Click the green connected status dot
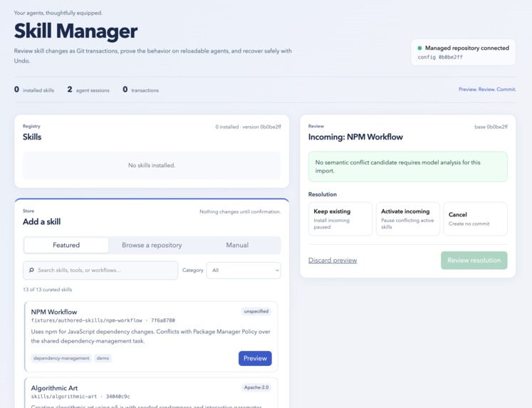 [x=419, y=48]
